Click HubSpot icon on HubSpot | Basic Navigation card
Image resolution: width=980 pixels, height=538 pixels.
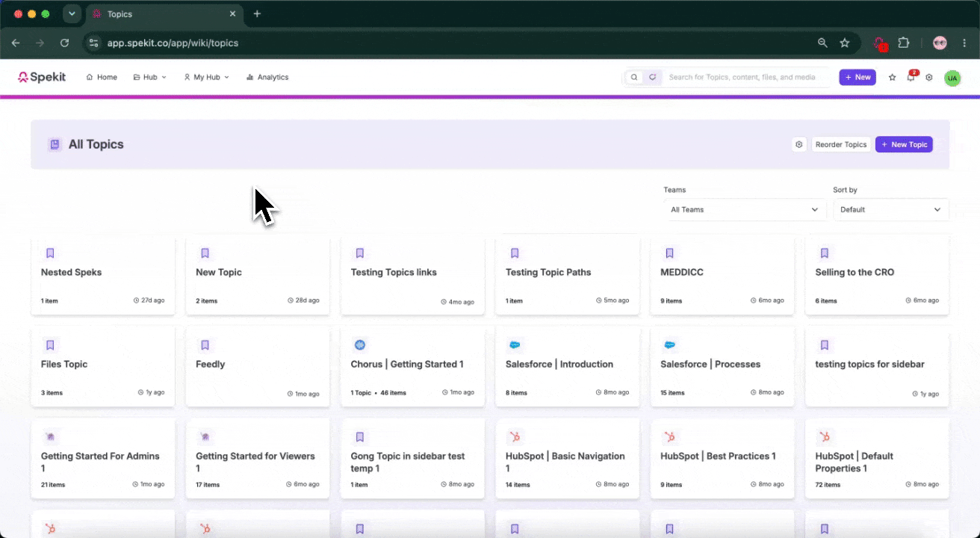tap(515, 436)
